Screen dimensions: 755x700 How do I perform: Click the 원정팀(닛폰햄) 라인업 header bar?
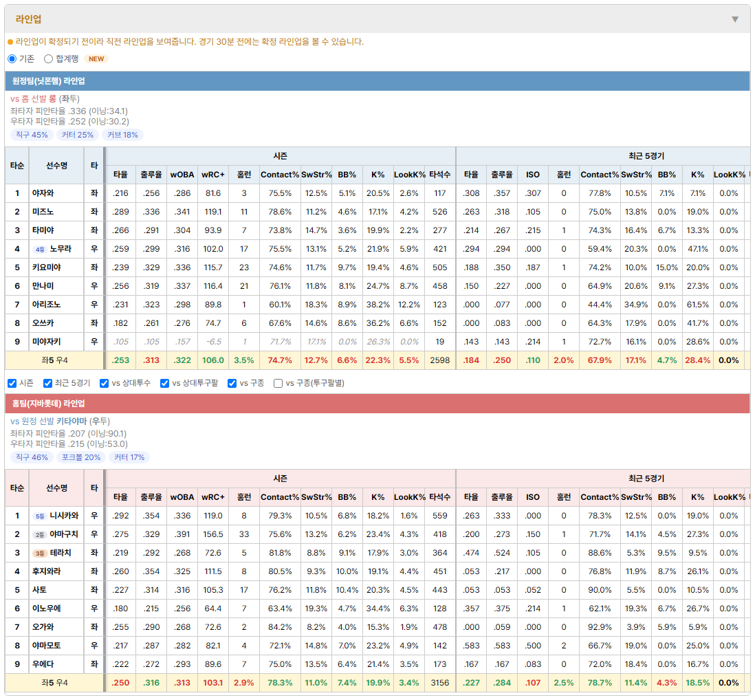tap(377, 81)
